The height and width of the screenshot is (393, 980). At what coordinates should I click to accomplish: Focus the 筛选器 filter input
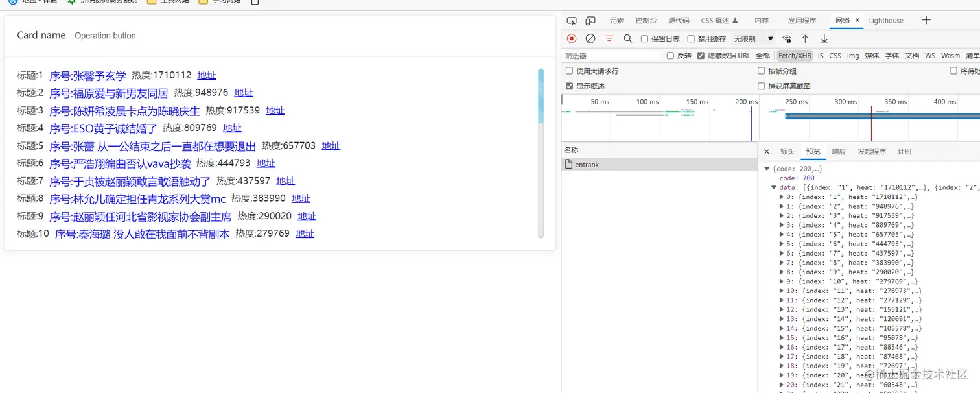pos(612,56)
